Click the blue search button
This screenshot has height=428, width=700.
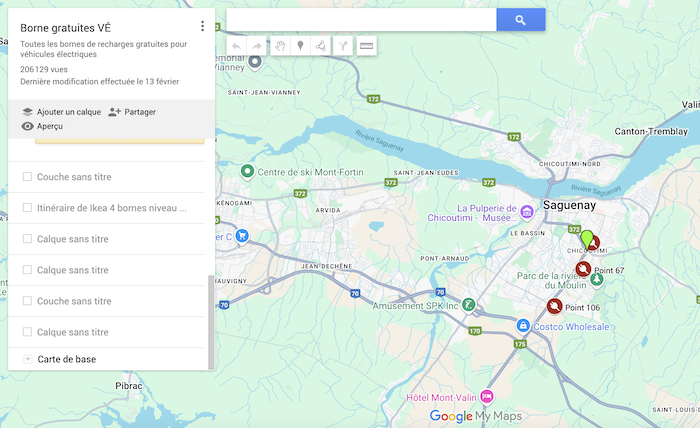click(520, 20)
